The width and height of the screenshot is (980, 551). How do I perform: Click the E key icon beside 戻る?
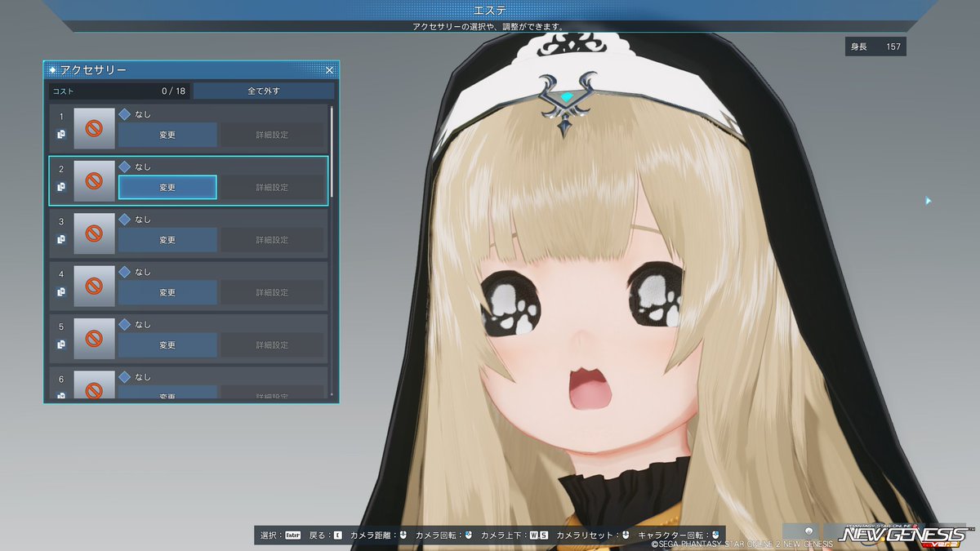337,535
